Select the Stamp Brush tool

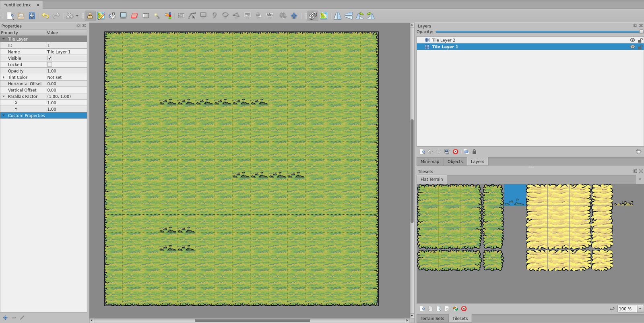pos(90,16)
